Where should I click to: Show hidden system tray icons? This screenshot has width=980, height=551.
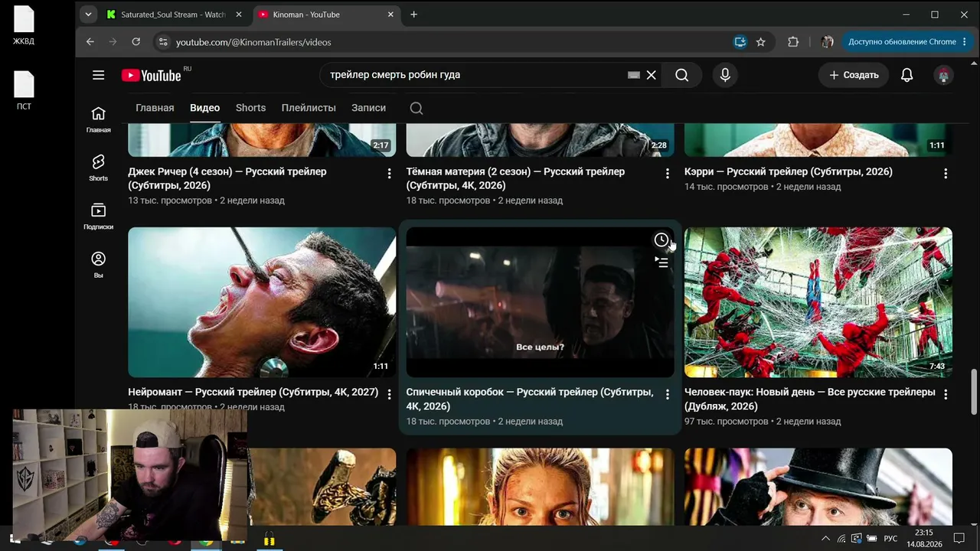(x=825, y=539)
